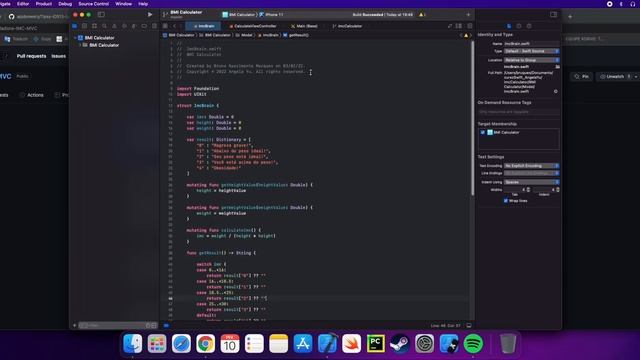
Task: Switch to the CalculateViewController tab
Action: pos(253,26)
